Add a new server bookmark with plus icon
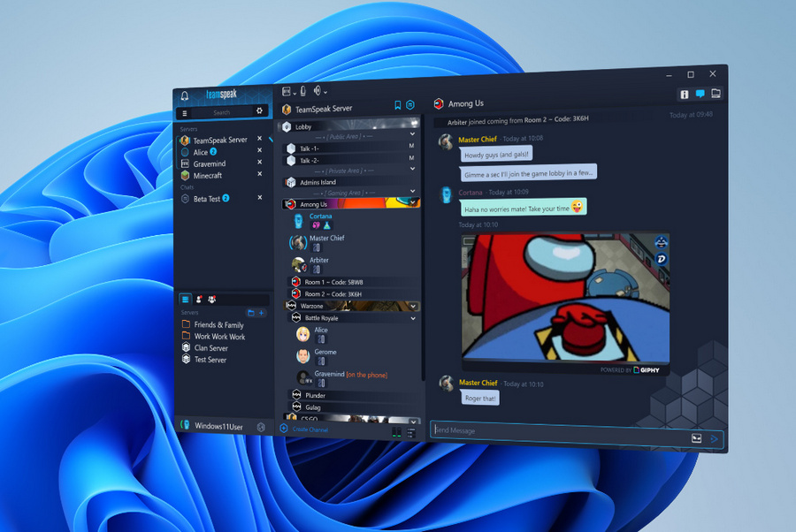The height and width of the screenshot is (532, 796). (262, 313)
